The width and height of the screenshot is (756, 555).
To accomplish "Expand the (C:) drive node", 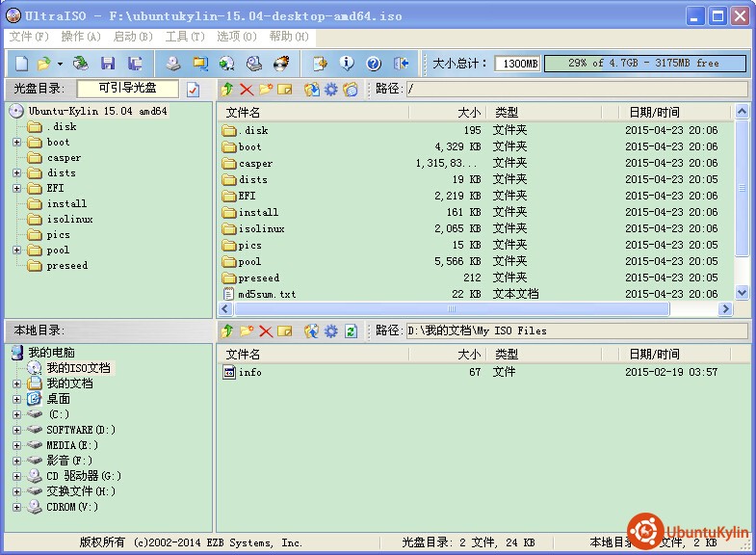I will (x=17, y=414).
